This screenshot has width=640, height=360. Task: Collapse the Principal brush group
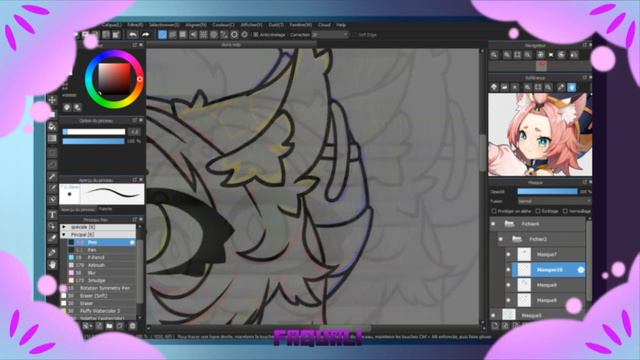[x=64, y=235]
